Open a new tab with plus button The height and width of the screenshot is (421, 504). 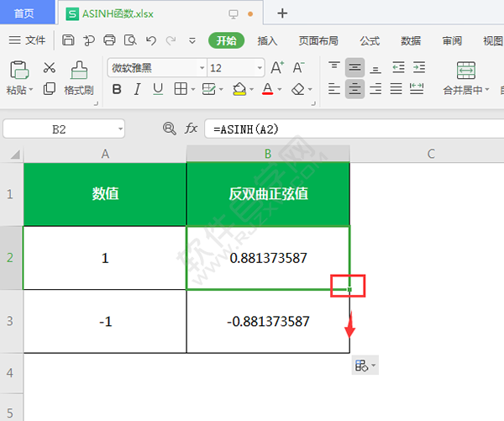282,13
